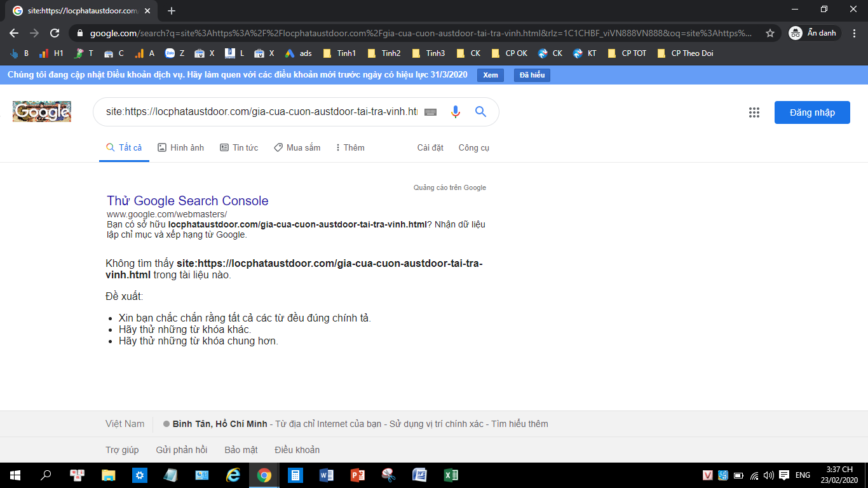The width and height of the screenshot is (868, 488).
Task: Switch to the Tin tức tab
Action: pos(239,147)
